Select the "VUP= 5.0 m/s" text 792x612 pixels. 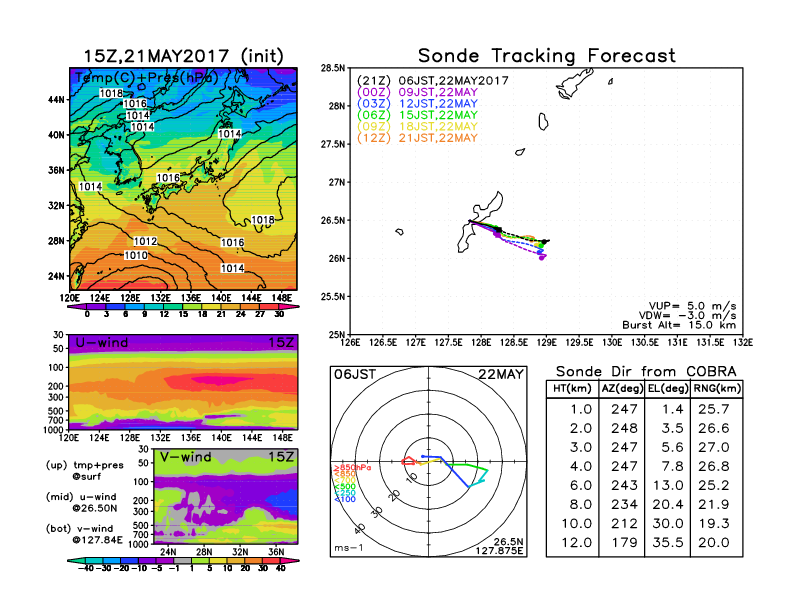pyautogui.click(x=692, y=306)
